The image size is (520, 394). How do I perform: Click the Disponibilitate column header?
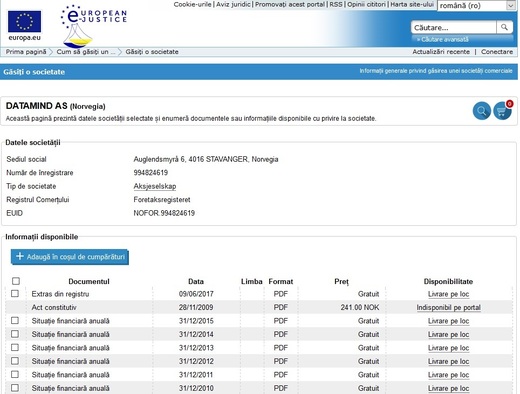(x=448, y=281)
